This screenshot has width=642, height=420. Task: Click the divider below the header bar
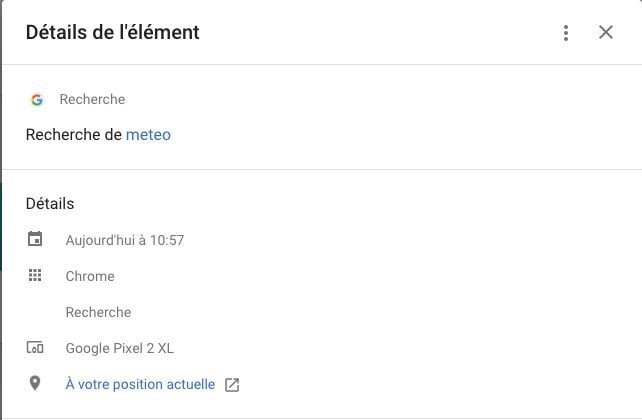322,64
